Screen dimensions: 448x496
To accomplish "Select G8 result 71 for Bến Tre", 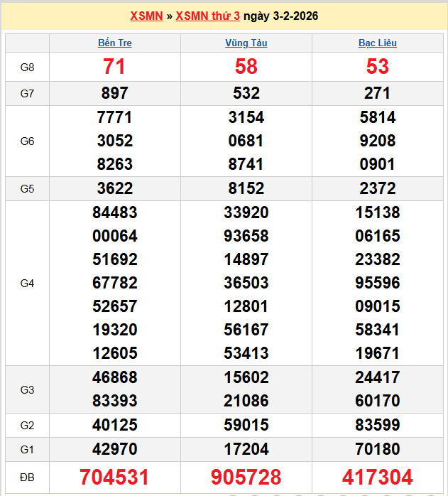I will pos(114,67).
